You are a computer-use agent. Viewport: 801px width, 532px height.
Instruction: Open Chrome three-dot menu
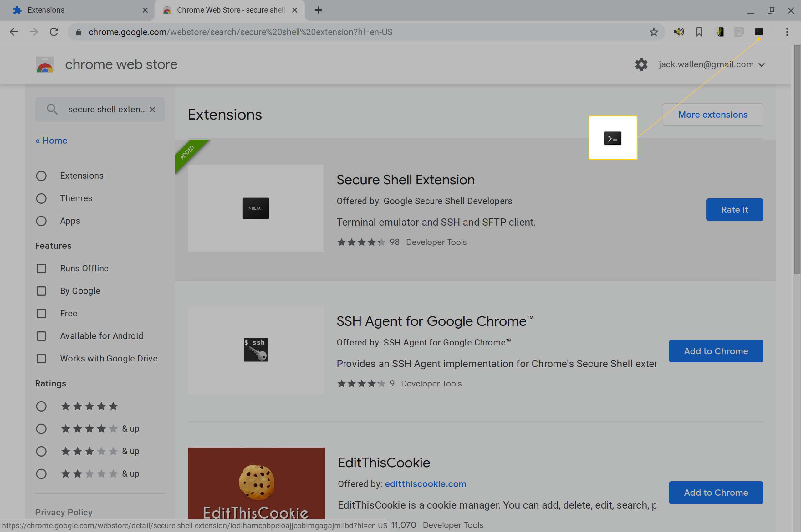[787, 32]
